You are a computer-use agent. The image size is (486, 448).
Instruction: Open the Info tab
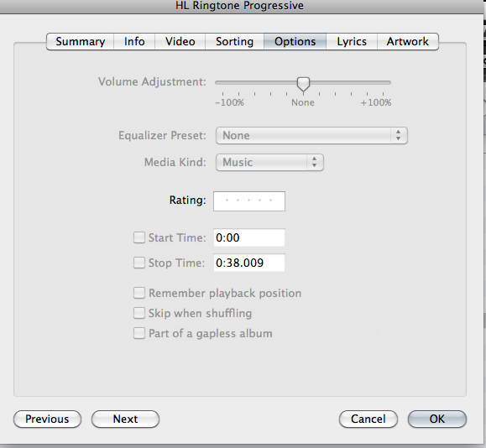[134, 41]
